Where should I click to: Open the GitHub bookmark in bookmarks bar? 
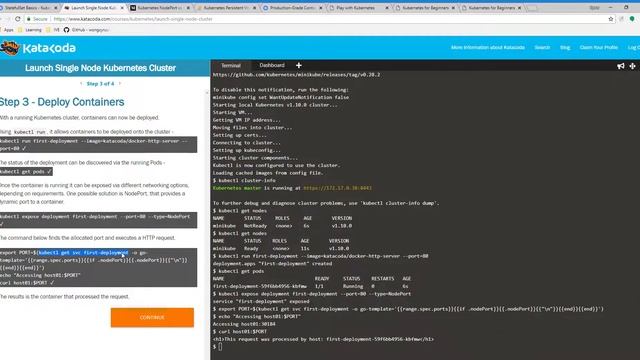click(x=87, y=30)
